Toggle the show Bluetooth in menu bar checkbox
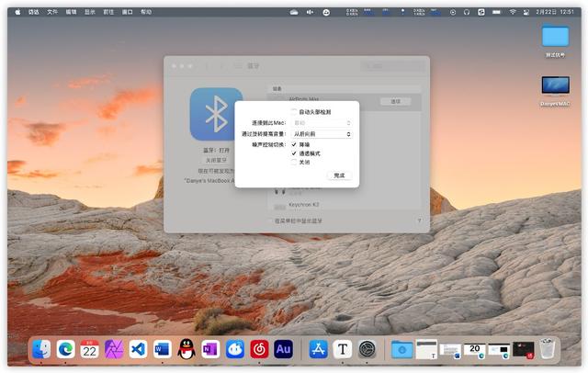 270,220
